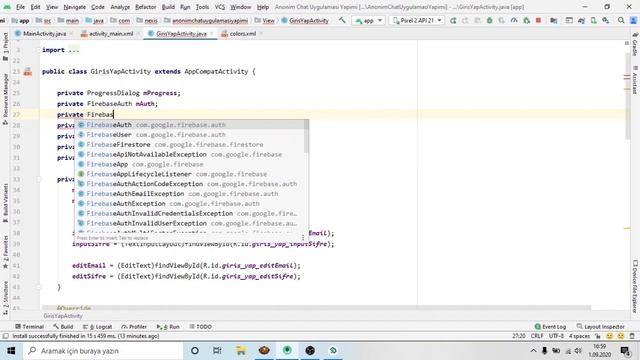Image resolution: width=640 pixels, height=360 pixels.
Task: Open the TODO tool window
Action: [x=200, y=327]
